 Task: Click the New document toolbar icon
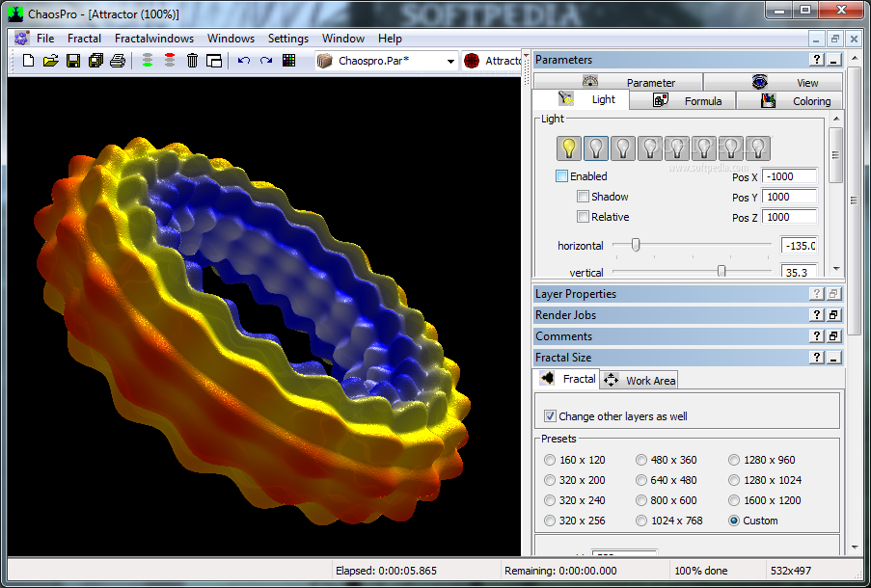pos(28,61)
